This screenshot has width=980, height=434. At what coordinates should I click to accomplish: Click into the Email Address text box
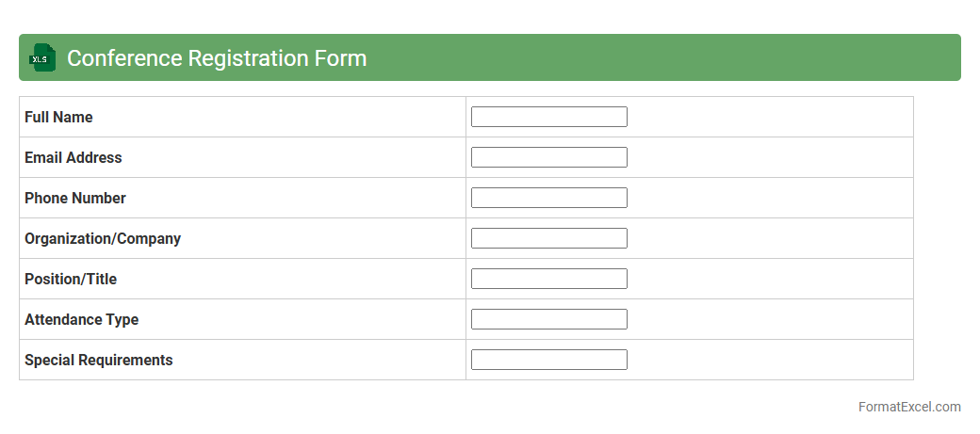pos(548,157)
